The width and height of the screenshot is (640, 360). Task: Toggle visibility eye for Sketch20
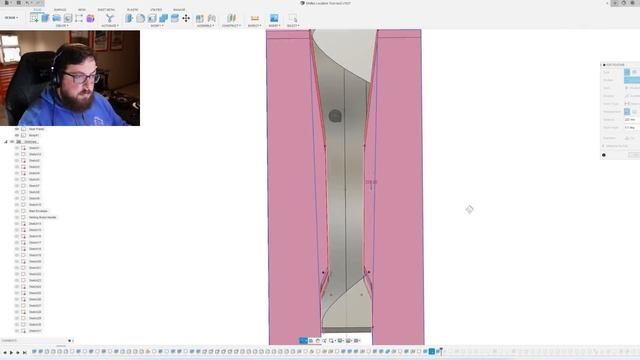coord(17,261)
